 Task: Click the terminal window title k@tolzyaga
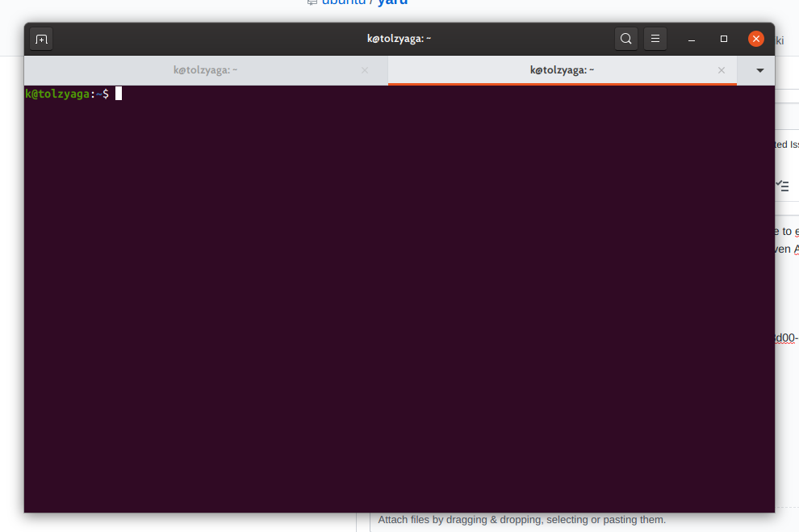pos(399,39)
